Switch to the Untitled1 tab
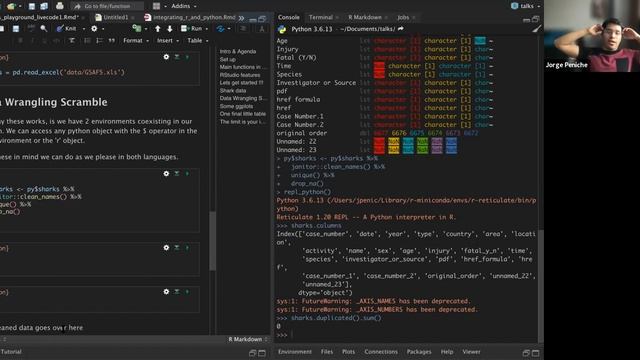The height and width of the screenshot is (360, 640). pyautogui.click(x=115, y=18)
